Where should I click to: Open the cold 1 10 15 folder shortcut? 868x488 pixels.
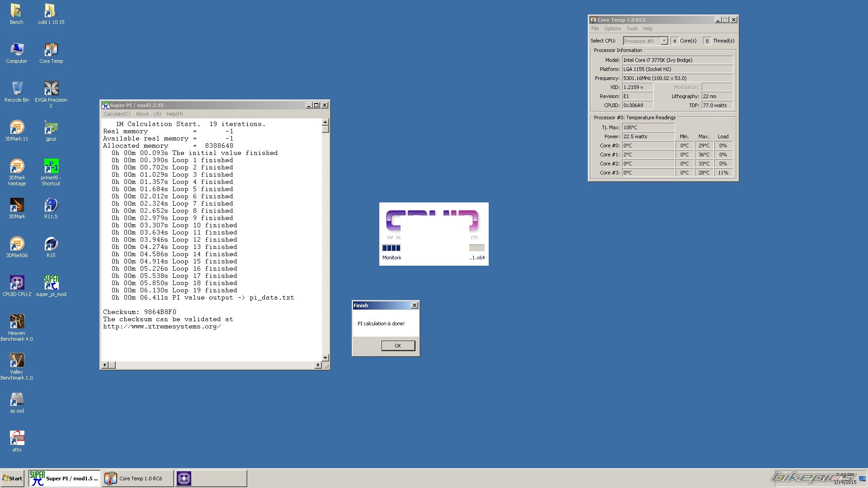(51, 14)
